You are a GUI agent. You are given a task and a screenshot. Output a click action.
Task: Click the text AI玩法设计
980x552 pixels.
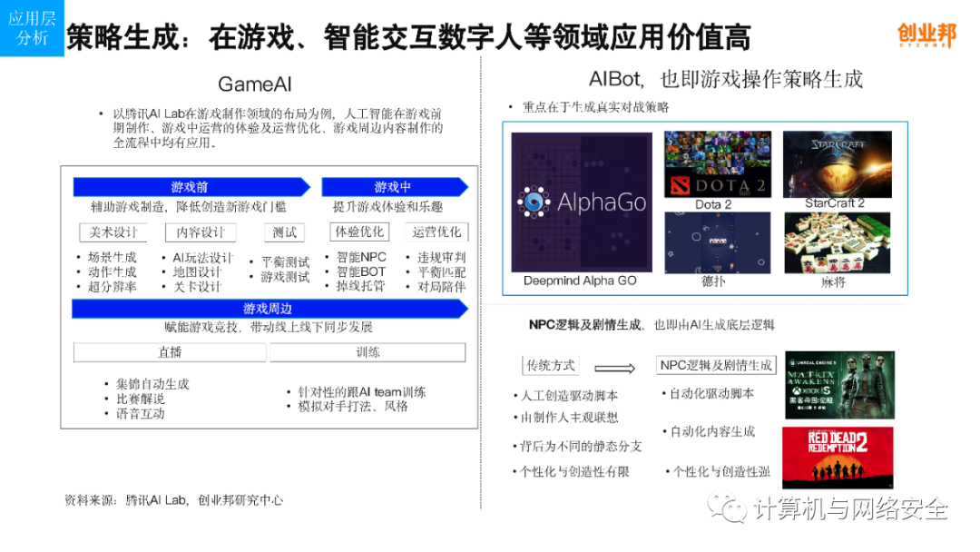[x=202, y=258]
